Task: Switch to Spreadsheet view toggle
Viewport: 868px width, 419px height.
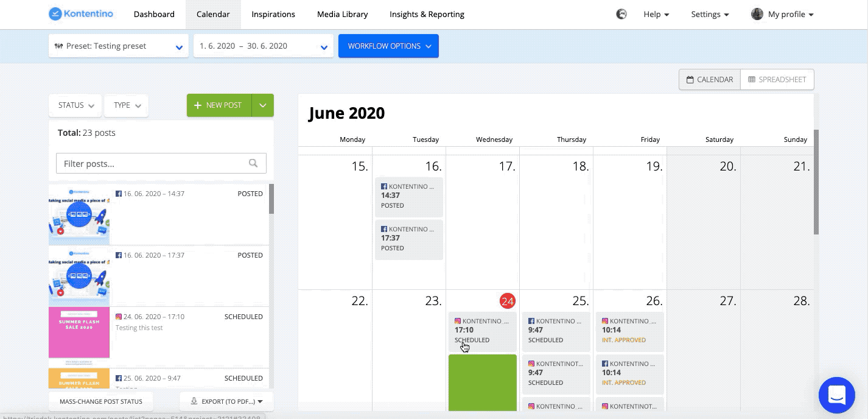Action: (777, 80)
